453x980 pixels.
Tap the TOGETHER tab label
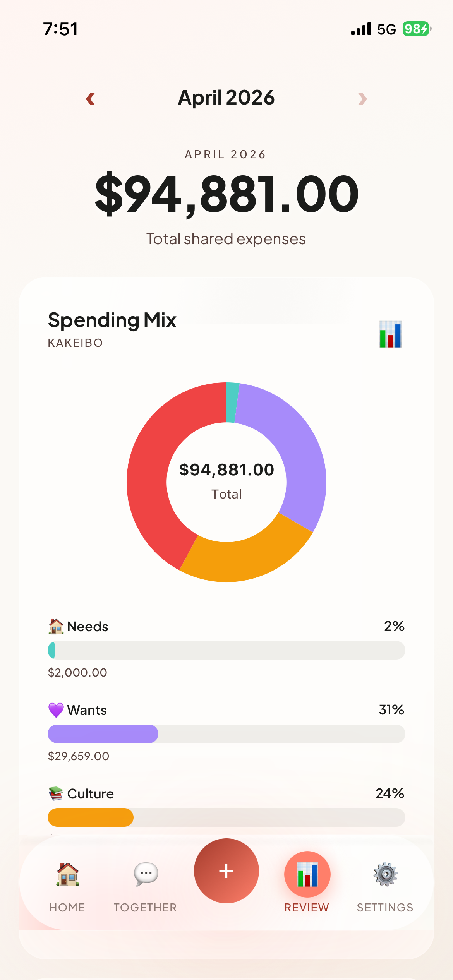(x=145, y=908)
